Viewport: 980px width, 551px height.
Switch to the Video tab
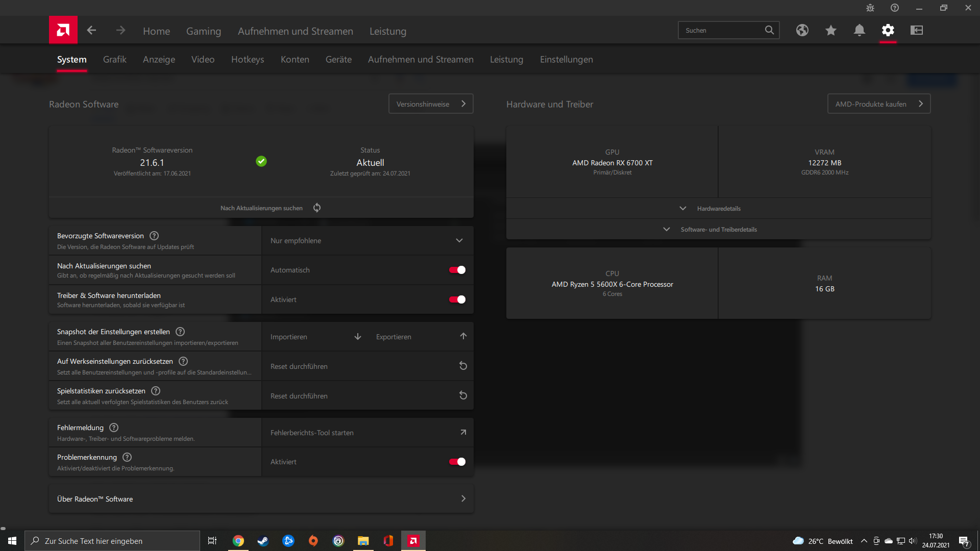pos(203,59)
